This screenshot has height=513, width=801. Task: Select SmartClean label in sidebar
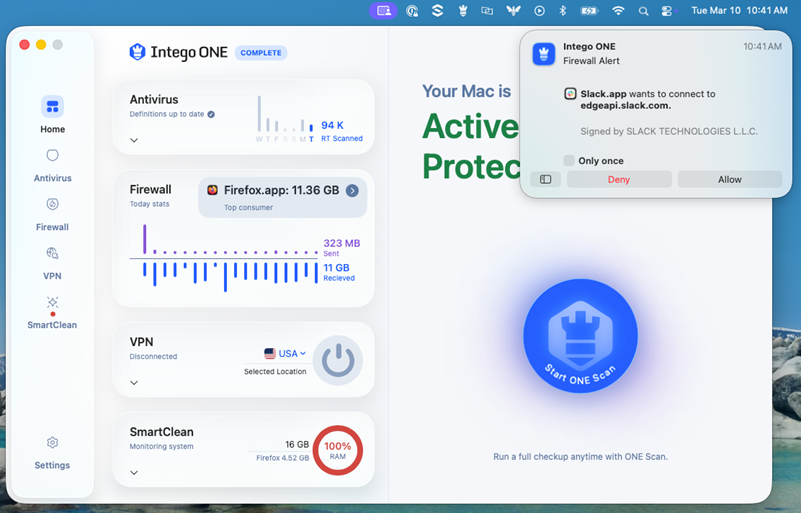click(x=52, y=325)
